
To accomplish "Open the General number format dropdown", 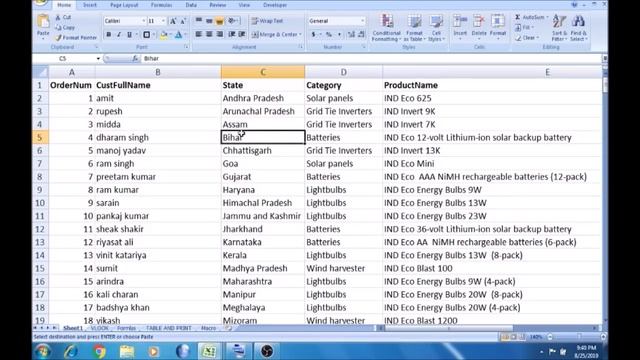I will pos(362,21).
